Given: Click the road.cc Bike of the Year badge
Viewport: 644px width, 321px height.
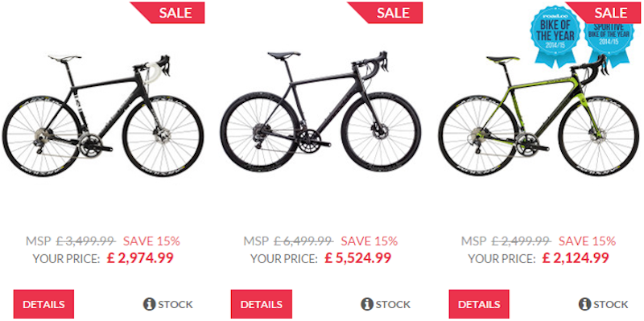Looking at the screenshot, I should tap(555, 35).
